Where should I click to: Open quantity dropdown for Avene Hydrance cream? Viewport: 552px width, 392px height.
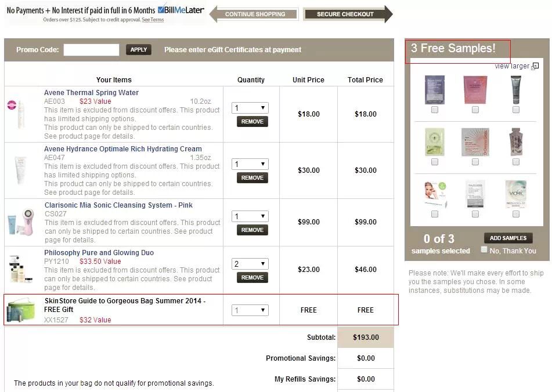250,164
